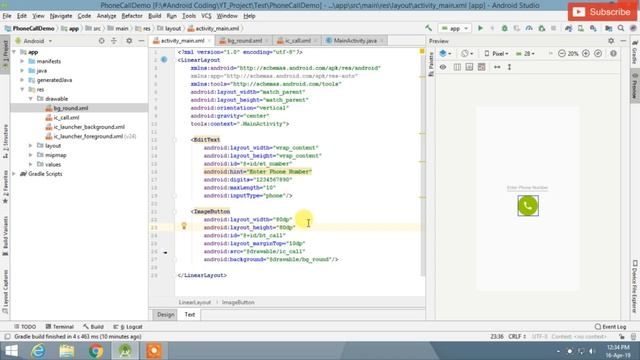
Task: Open the app run configuration dropdown
Action: coord(455,28)
